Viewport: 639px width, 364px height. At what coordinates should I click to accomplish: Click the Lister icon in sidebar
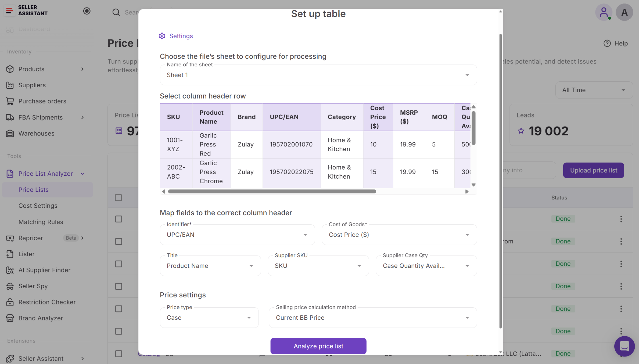(x=10, y=254)
